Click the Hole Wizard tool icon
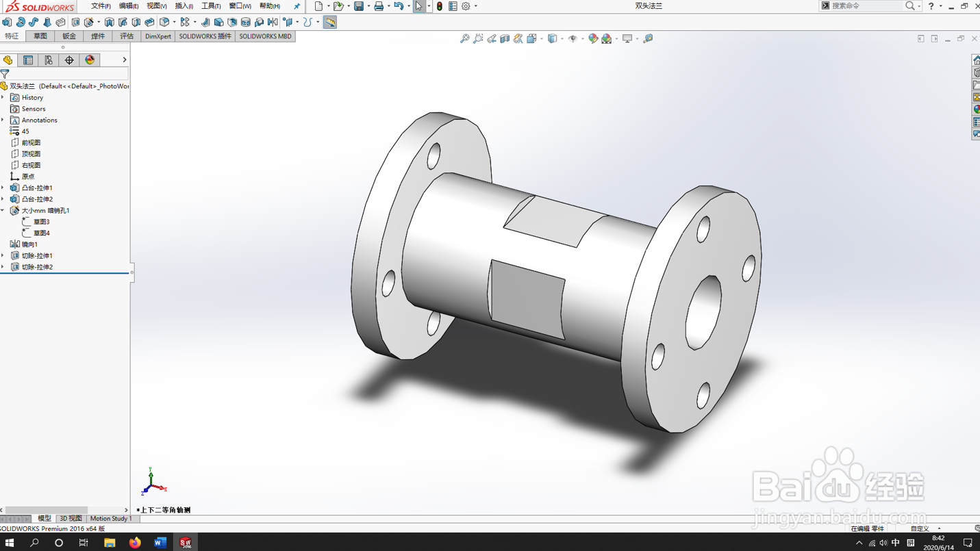Image resolution: width=980 pixels, height=551 pixels. pos(89,22)
